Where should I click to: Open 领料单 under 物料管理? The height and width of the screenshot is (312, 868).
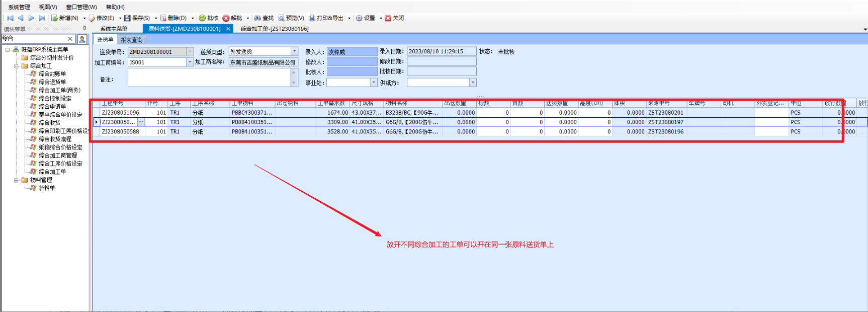[47, 188]
